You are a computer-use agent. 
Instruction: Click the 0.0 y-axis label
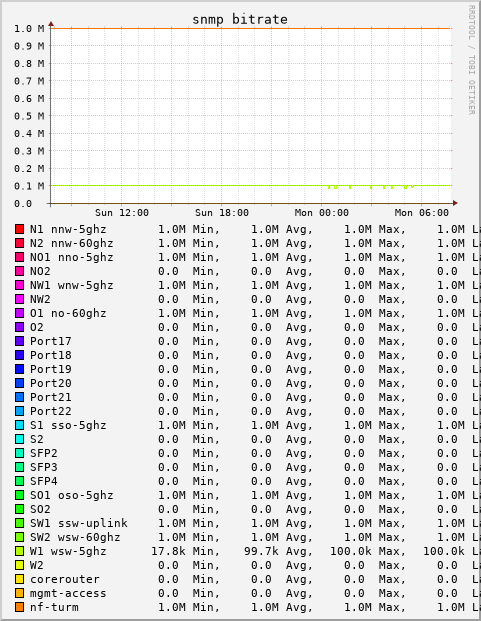[x=23, y=204]
